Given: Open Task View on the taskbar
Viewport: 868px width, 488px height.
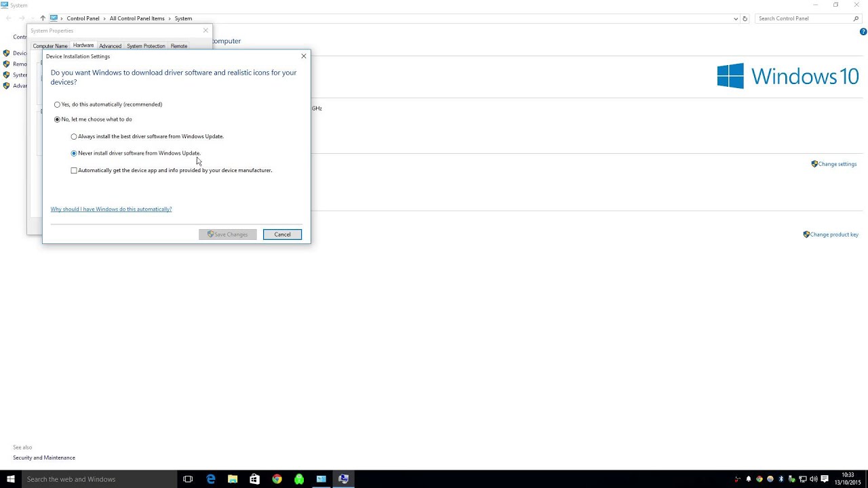Looking at the screenshot, I should (188, 479).
